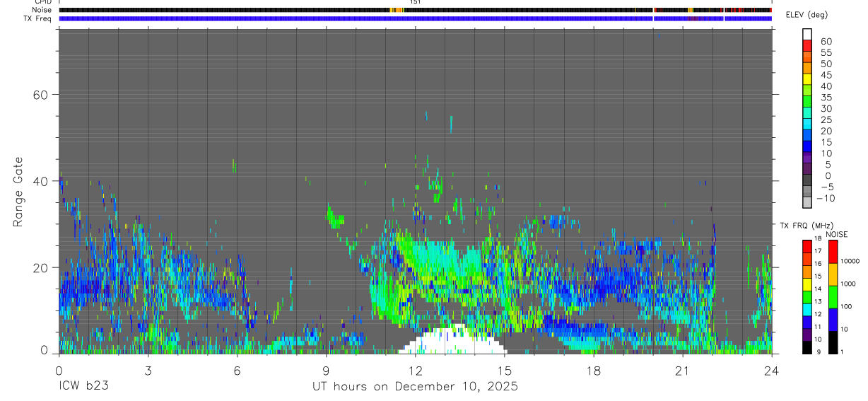This screenshot has height=401, width=868.
Task: Click the NOISE legend title
Action: coord(835,234)
